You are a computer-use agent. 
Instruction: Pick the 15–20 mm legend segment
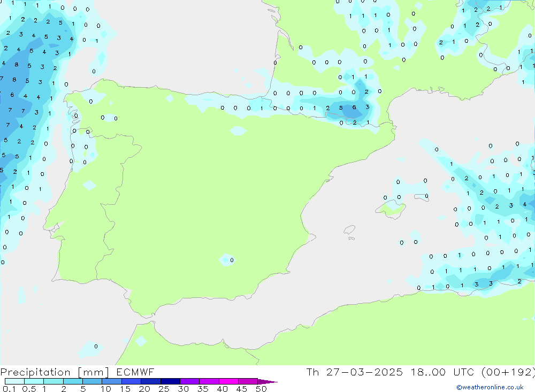point(131,381)
